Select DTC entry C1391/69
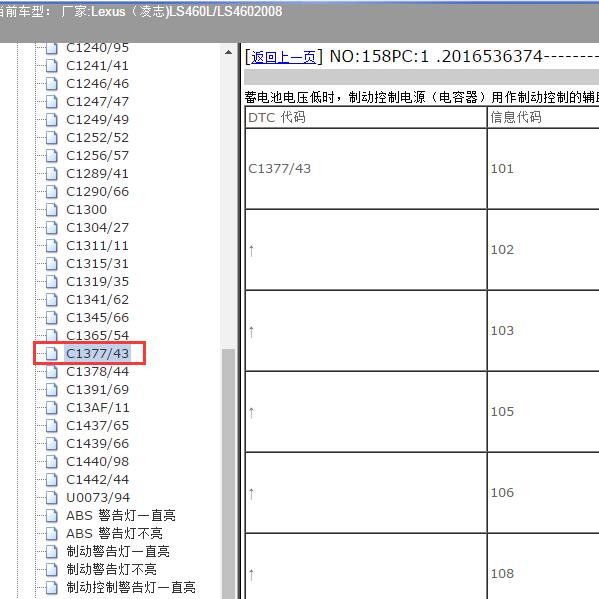Viewport: 599px width, 599px height. tap(97, 390)
